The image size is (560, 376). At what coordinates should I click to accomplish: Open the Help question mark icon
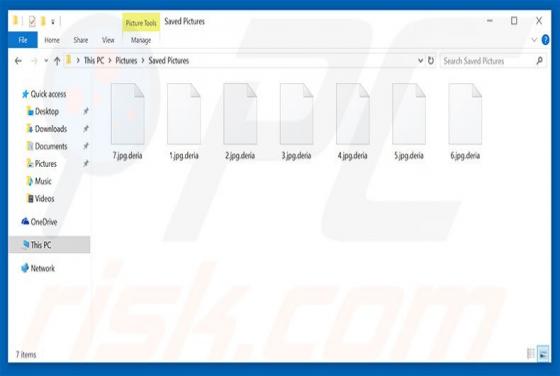545,40
